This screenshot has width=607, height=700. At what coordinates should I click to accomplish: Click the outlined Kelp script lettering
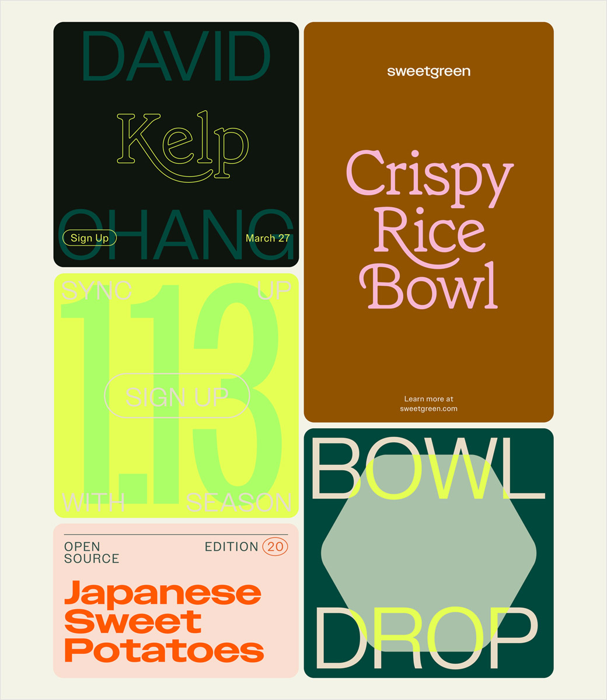coord(183,146)
